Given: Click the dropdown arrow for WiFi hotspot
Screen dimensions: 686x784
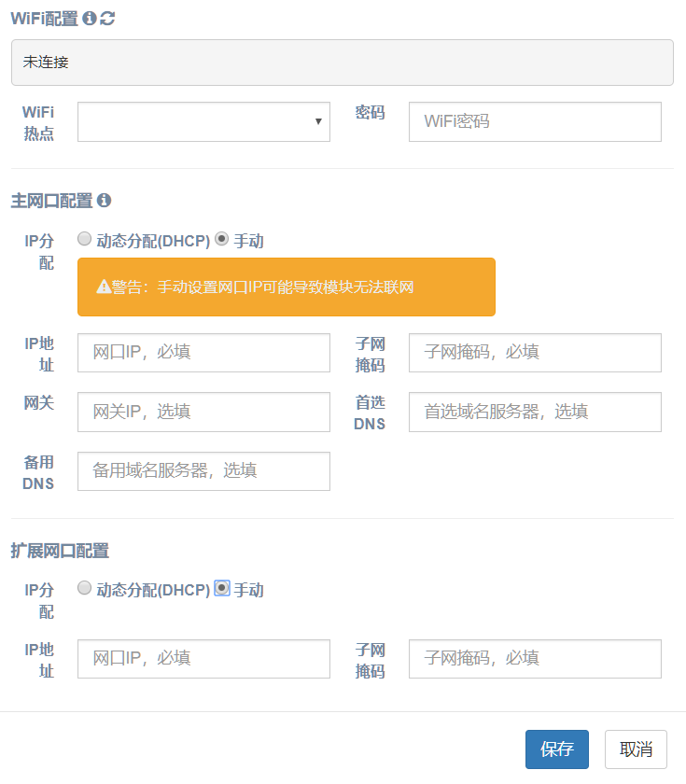Looking at the screenshot, I should (x=320, y=121).
